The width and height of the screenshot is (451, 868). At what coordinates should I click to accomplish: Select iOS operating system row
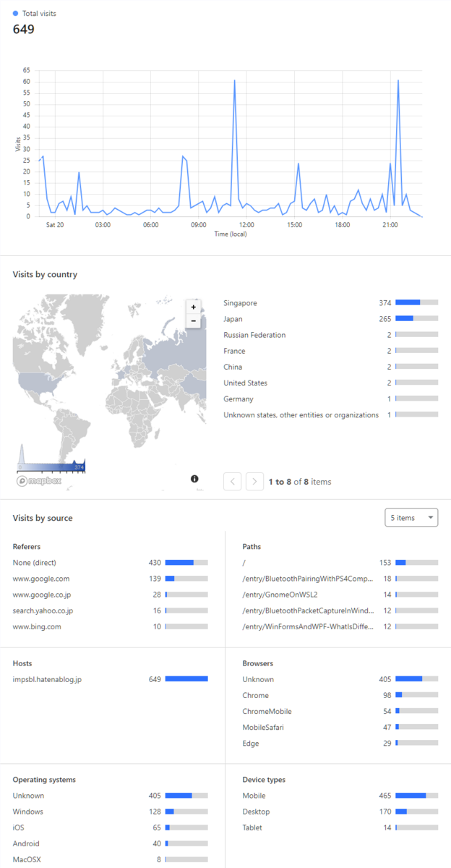click(x=111, y=827)
